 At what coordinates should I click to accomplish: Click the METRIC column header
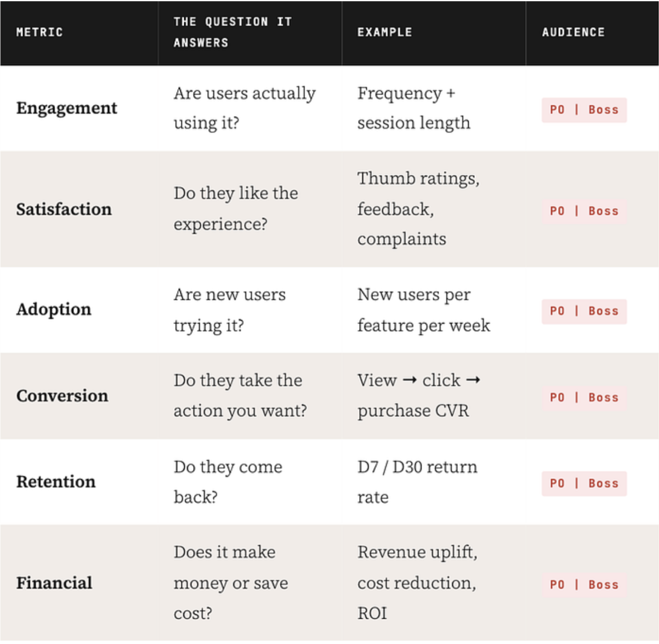coord(39,32)
